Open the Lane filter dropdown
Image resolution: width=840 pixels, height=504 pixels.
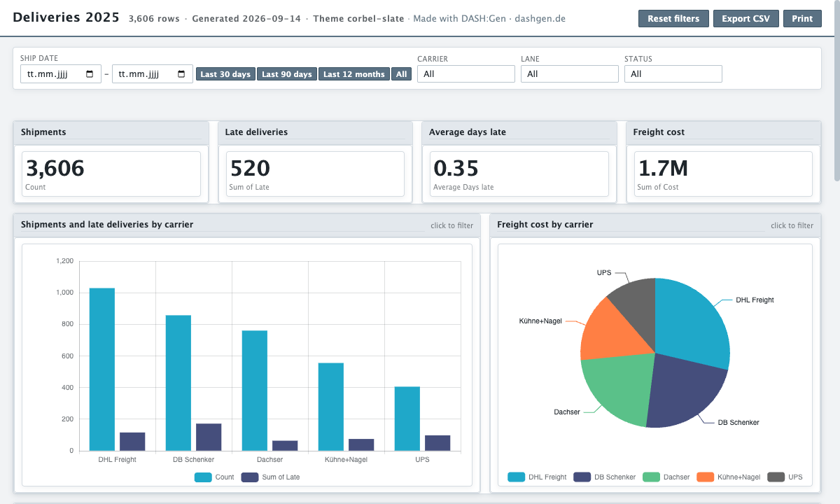tap(570, 74)
